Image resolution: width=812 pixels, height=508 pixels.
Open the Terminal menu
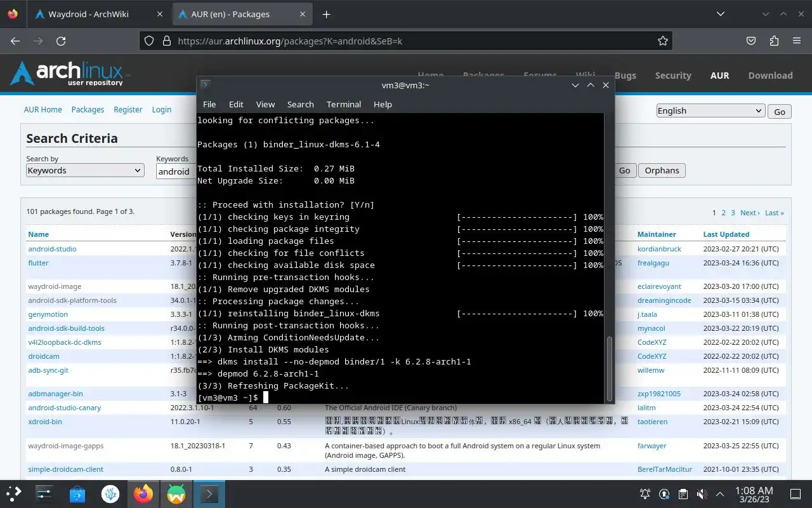pos(344,104)
